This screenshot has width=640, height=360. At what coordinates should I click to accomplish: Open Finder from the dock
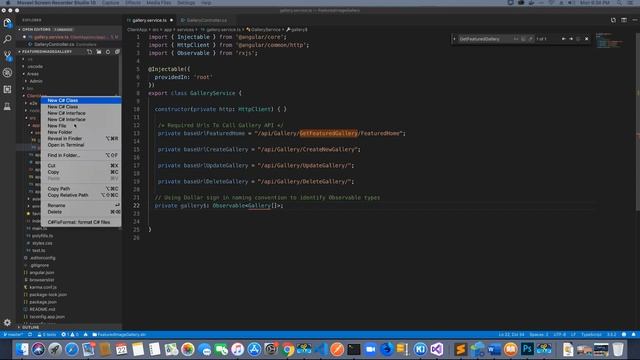22,349
